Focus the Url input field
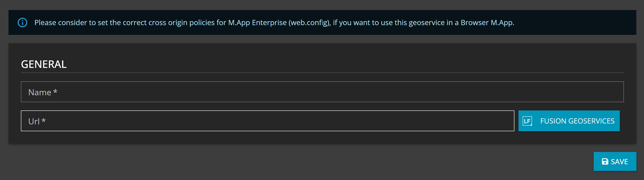Screen dimensions: 644x180 tap(268, 121)
